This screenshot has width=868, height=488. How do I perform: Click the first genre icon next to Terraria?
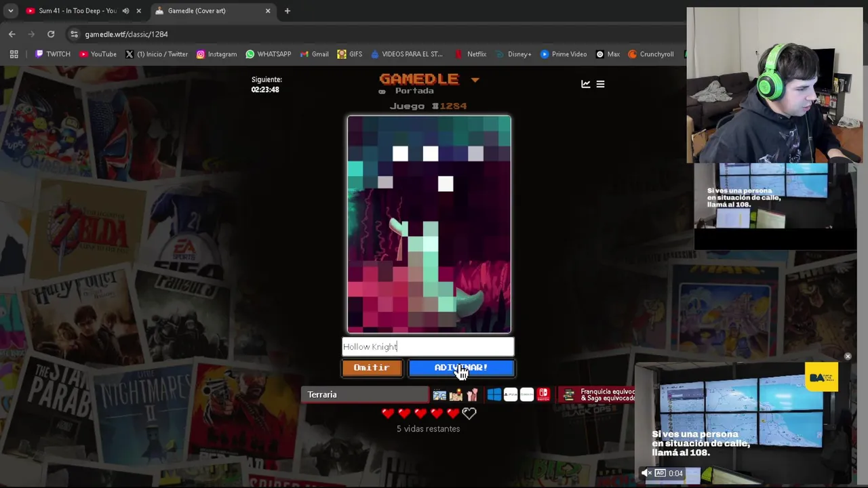coord(439,394)
